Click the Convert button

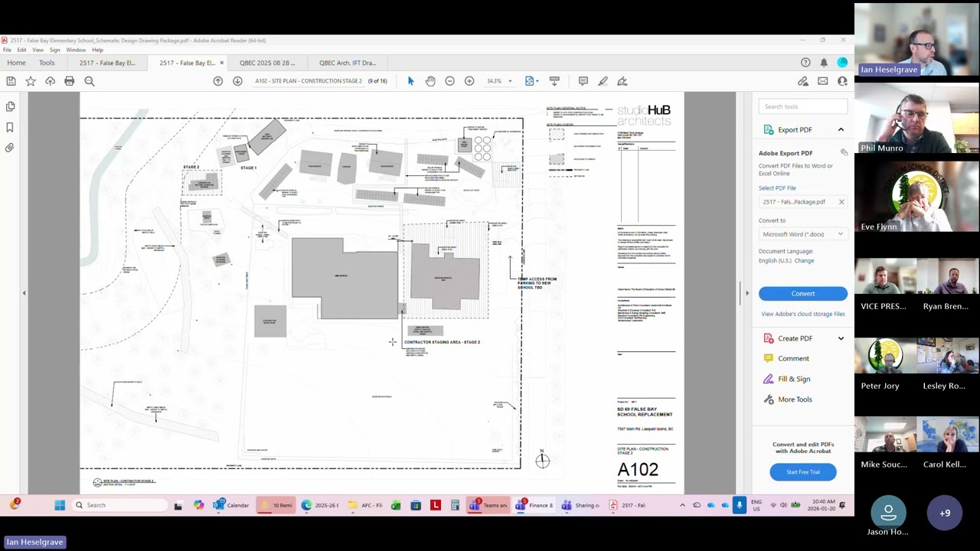pyautogui.click(x=803, y=294)
